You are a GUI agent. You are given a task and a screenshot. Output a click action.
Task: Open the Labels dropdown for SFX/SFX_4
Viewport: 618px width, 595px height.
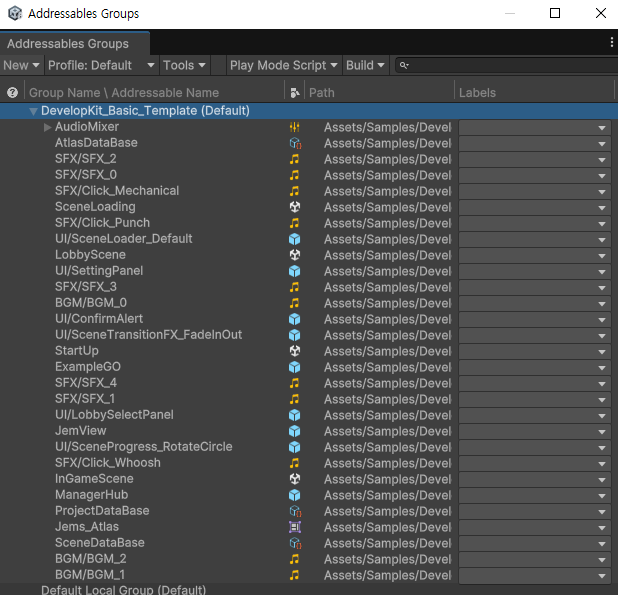click(x=535, y=383)
